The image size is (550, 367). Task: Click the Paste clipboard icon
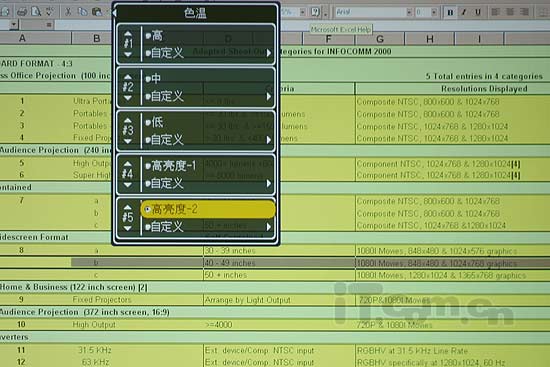tap(97, 12)
